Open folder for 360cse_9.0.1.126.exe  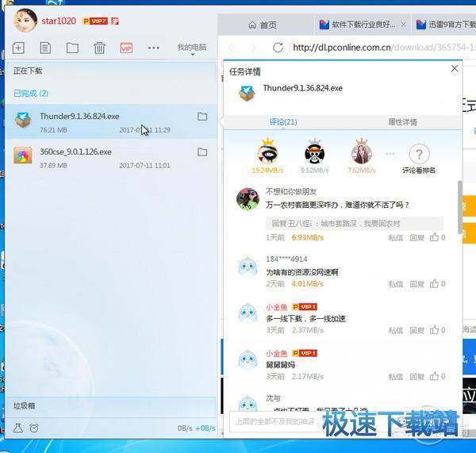[x=202, y=152]
